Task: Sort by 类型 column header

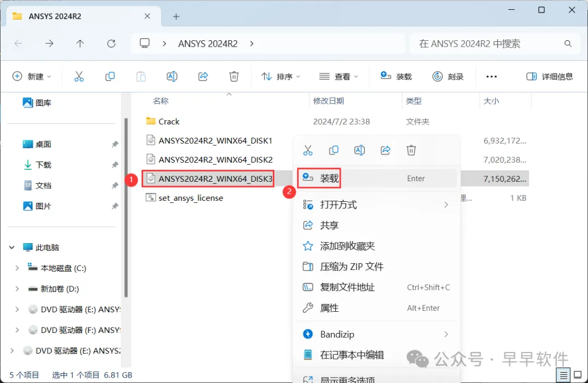Action: (x=414, y=101)
